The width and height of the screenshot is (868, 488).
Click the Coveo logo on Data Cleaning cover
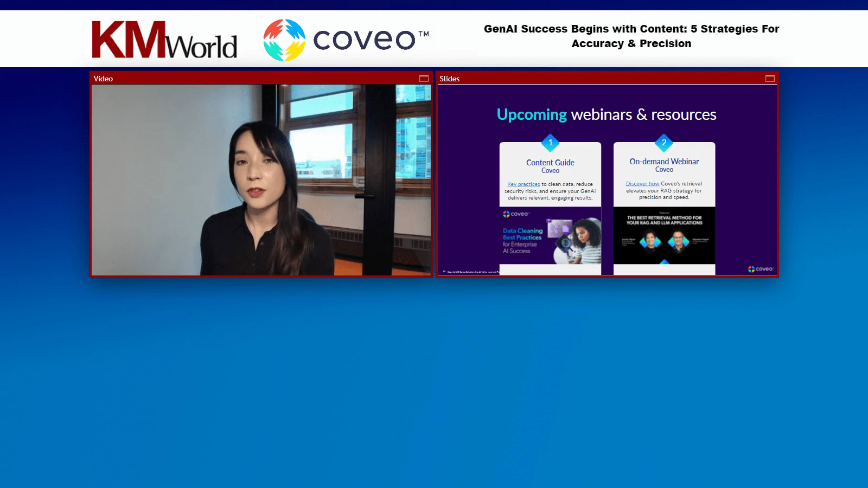tap(516, 214)
